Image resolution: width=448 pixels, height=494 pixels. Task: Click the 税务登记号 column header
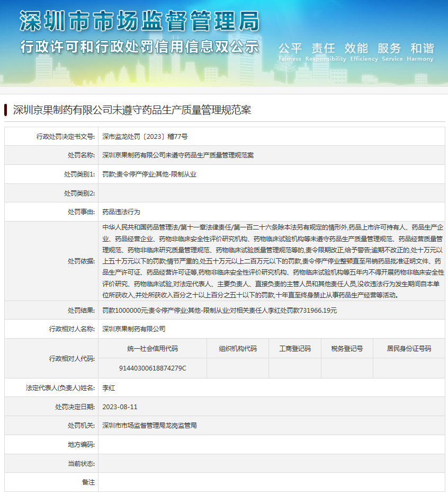pos(347,348)
